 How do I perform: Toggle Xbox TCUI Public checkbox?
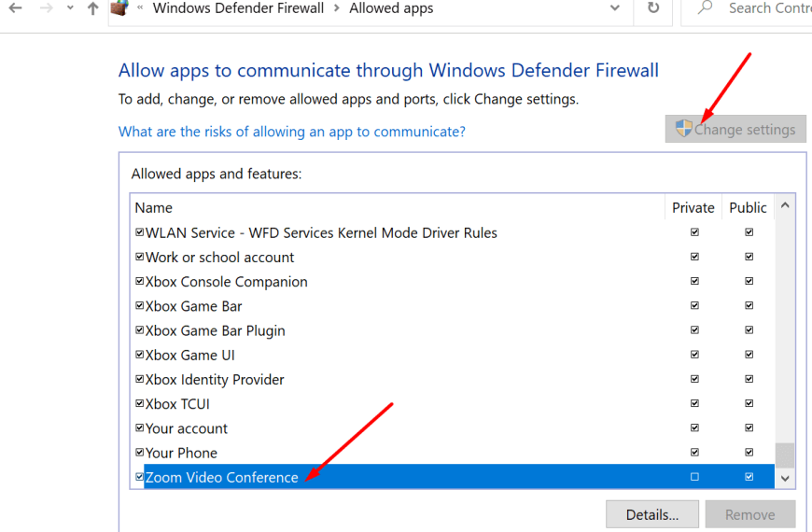point(749,403)
